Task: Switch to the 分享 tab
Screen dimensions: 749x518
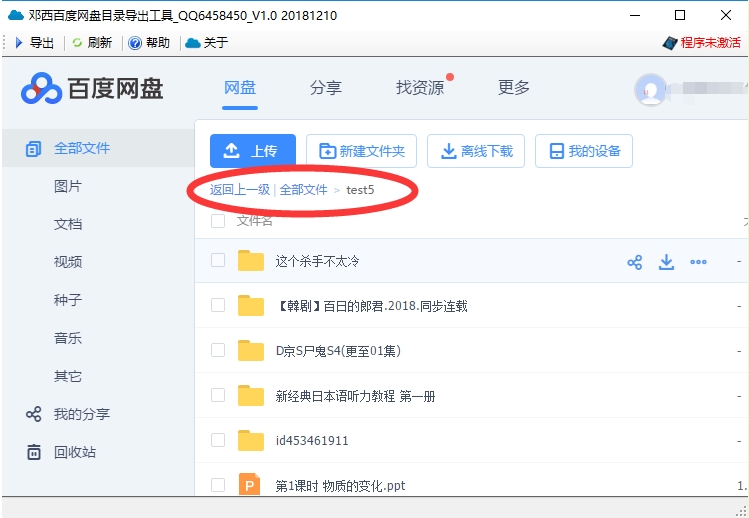Action: (x=326, y=88)
